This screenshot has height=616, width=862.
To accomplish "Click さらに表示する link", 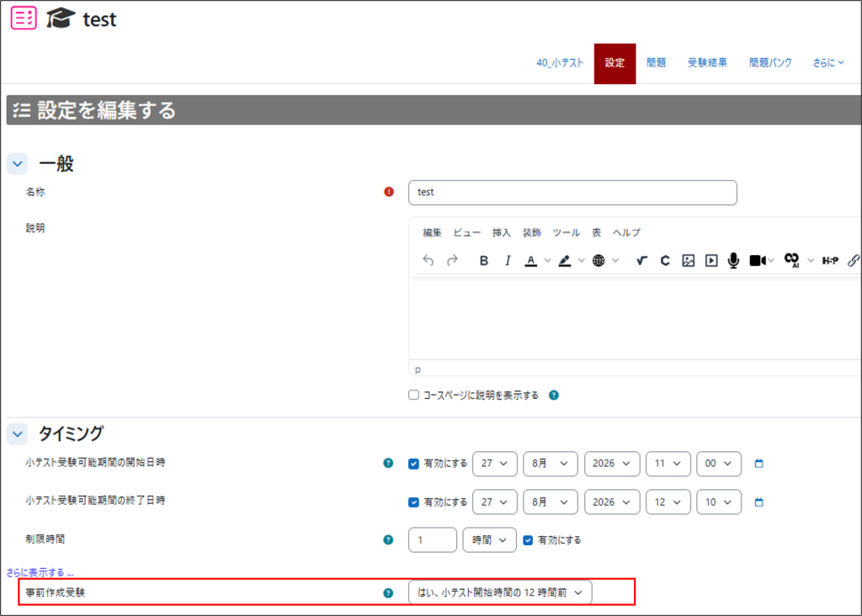I will (x=40, y=572).
